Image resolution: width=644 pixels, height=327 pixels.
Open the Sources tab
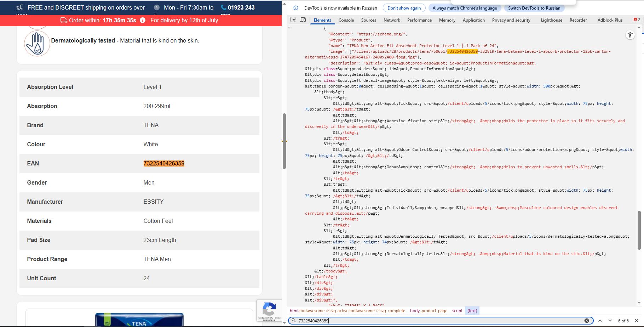pos(369,20)
